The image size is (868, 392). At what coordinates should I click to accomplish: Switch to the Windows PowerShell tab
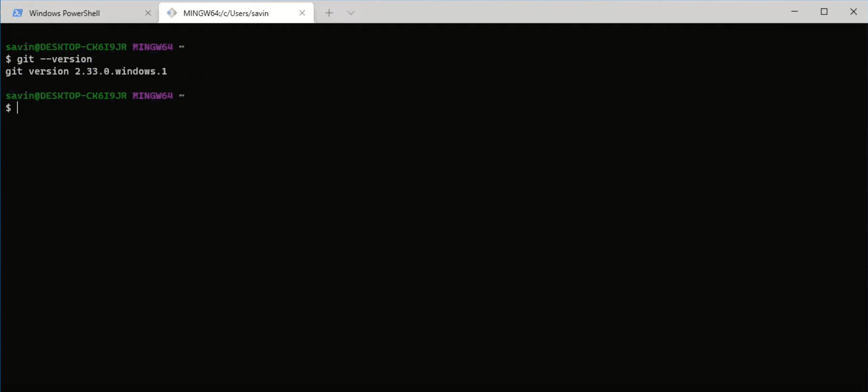tap(64, 12)
